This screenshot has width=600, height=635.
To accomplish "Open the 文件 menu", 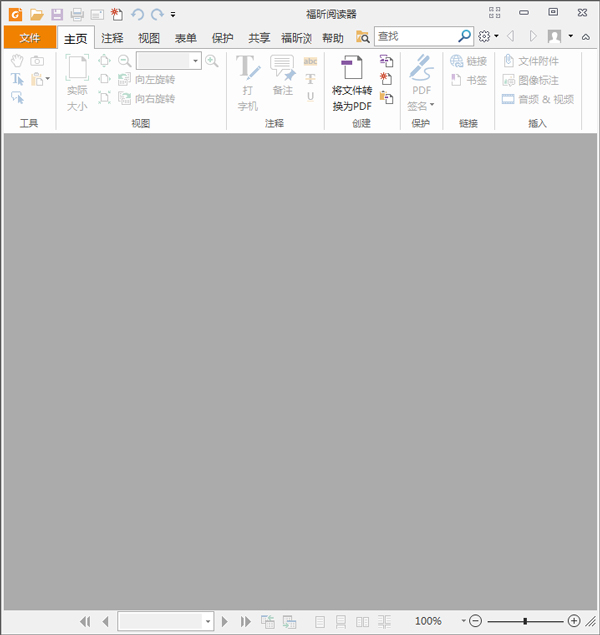I will pyautogui.click(x=30, y=37).
